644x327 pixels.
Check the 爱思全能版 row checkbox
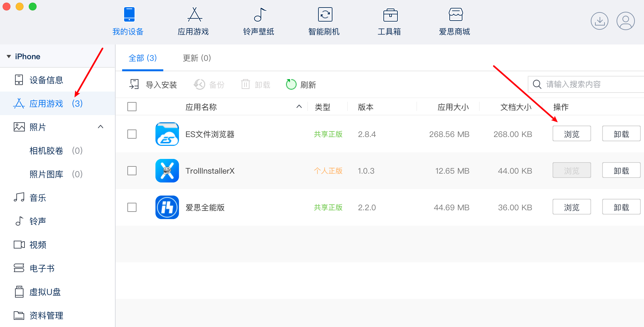[x=132, y=207]
